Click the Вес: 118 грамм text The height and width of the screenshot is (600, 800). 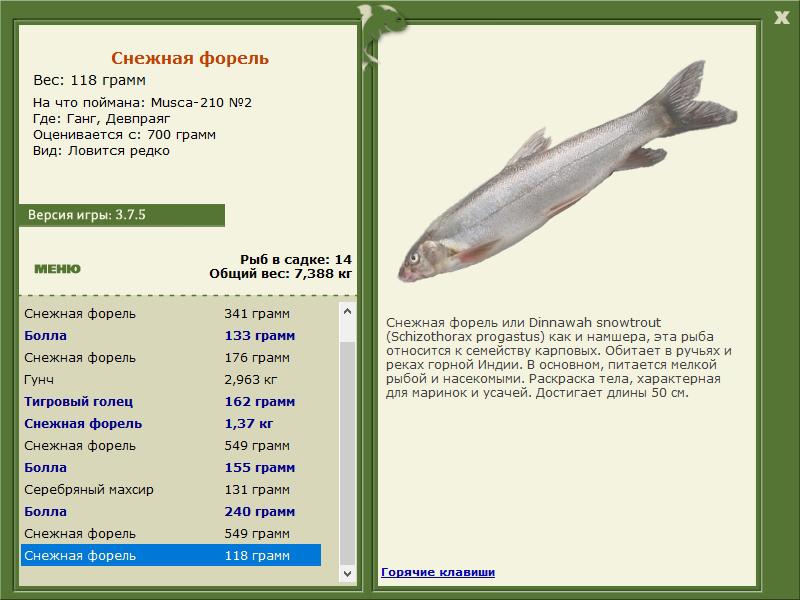tap(89, 80)
